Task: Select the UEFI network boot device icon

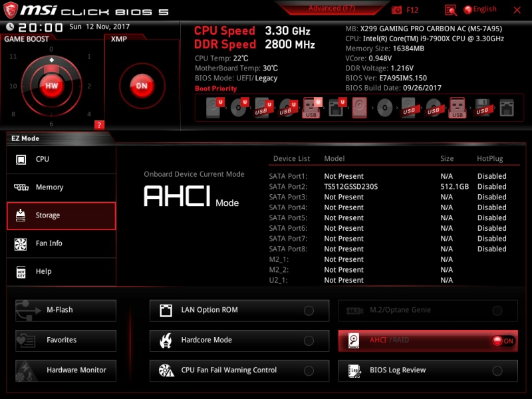Action: click(337, 108)
